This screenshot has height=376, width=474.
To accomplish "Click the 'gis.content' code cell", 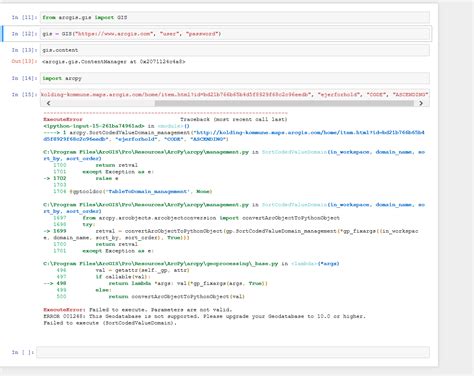I will pyautogui.click(x=235, y=50).
